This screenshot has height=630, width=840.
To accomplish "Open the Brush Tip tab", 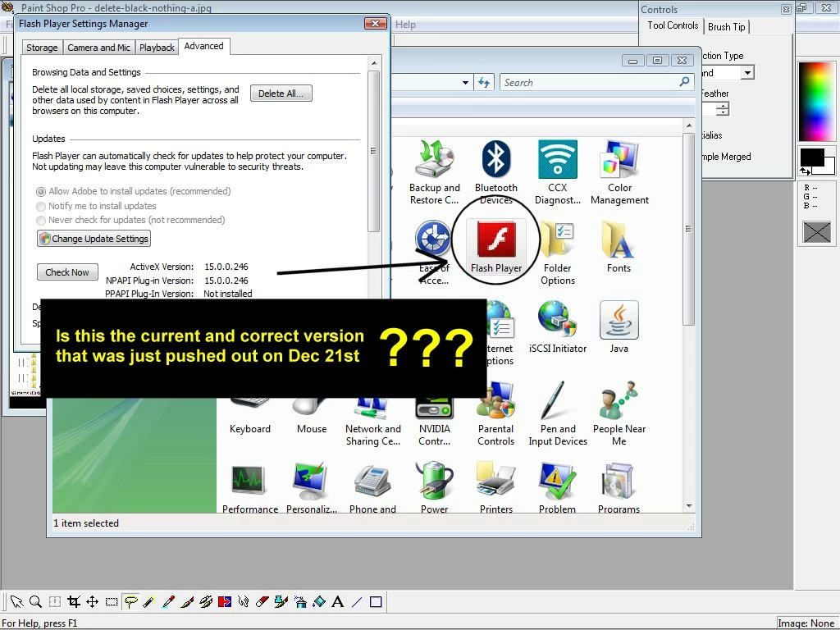I will [727, 27].
